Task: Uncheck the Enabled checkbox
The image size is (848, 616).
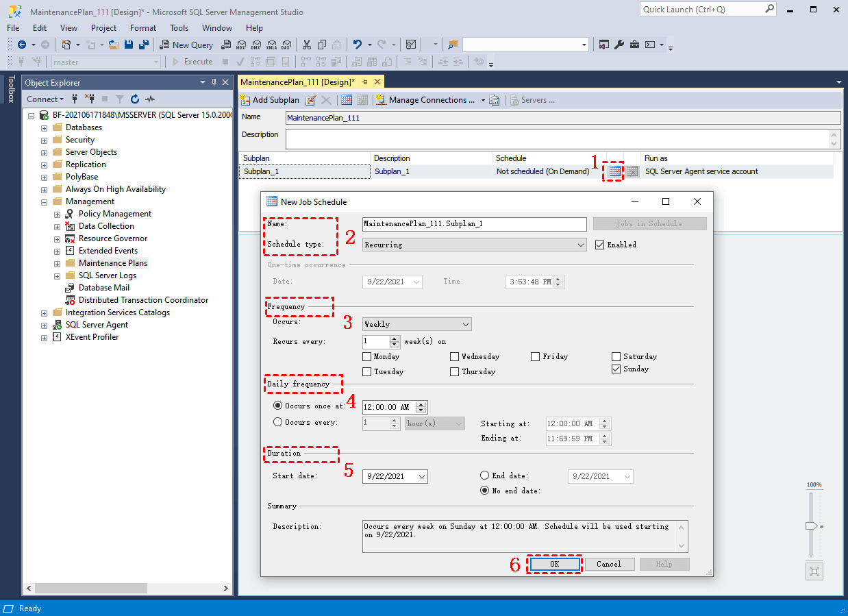Action: click(600, 245)
